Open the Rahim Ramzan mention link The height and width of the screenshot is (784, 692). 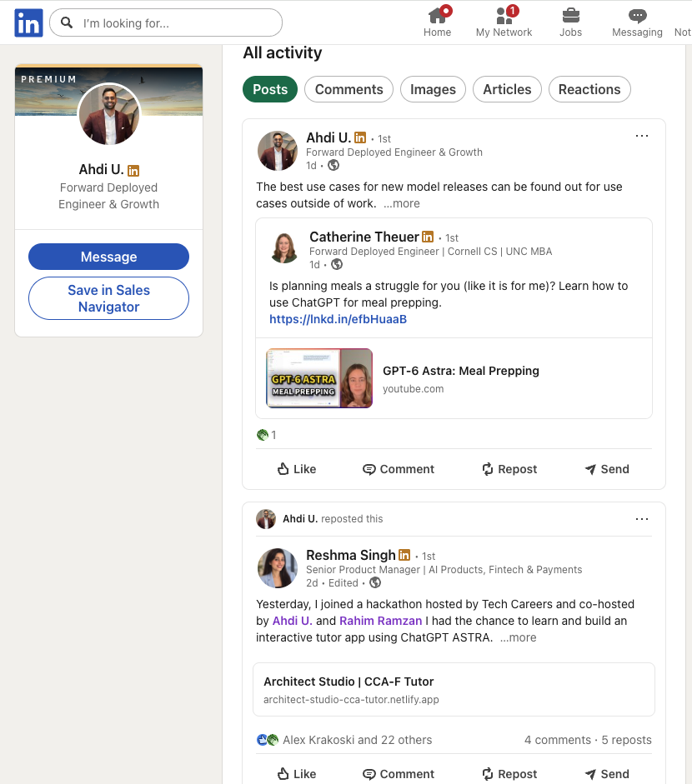(x=381, y=621)
